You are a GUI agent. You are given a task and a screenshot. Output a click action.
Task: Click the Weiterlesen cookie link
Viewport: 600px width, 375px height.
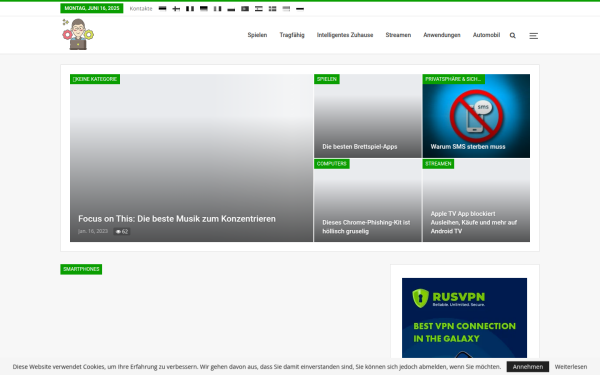571,367
